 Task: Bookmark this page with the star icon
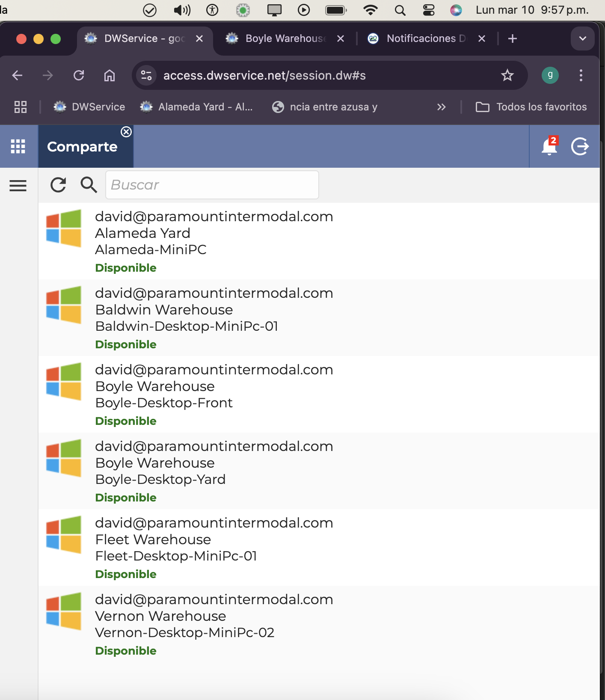point(507,75)
